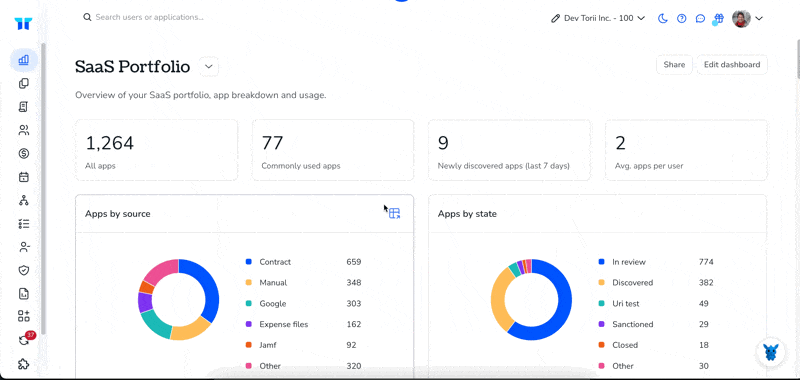Expand the SaaS Portfolio dashboard dropdown chevron
Image resolution: width=800 pixels, height=380 pixels.
tap(209, 67)
